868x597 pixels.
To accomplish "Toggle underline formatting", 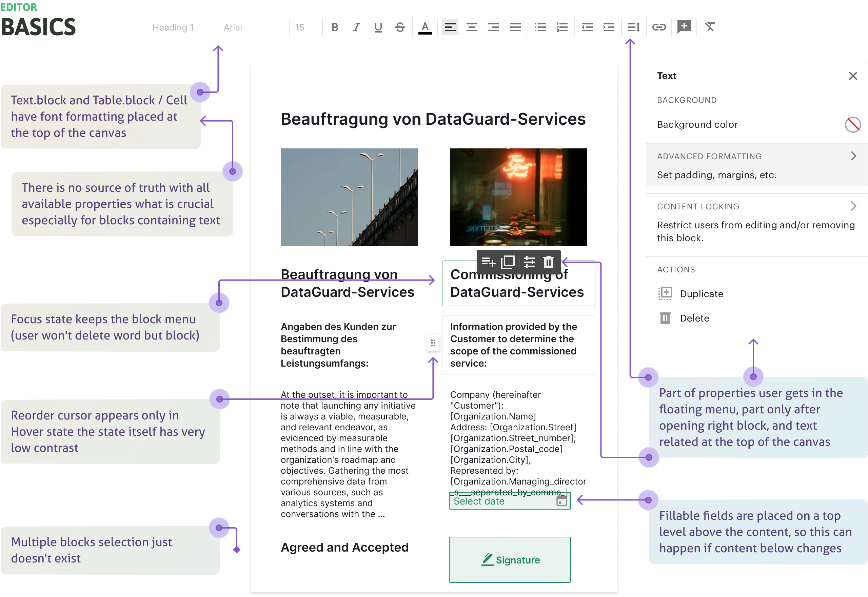I will coord(378,27).
